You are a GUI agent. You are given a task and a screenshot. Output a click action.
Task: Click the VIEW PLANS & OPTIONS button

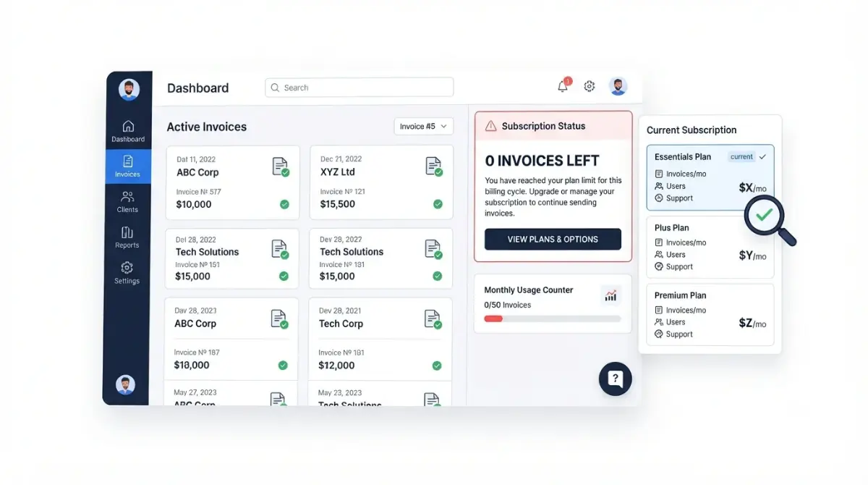tap(553, 239)
